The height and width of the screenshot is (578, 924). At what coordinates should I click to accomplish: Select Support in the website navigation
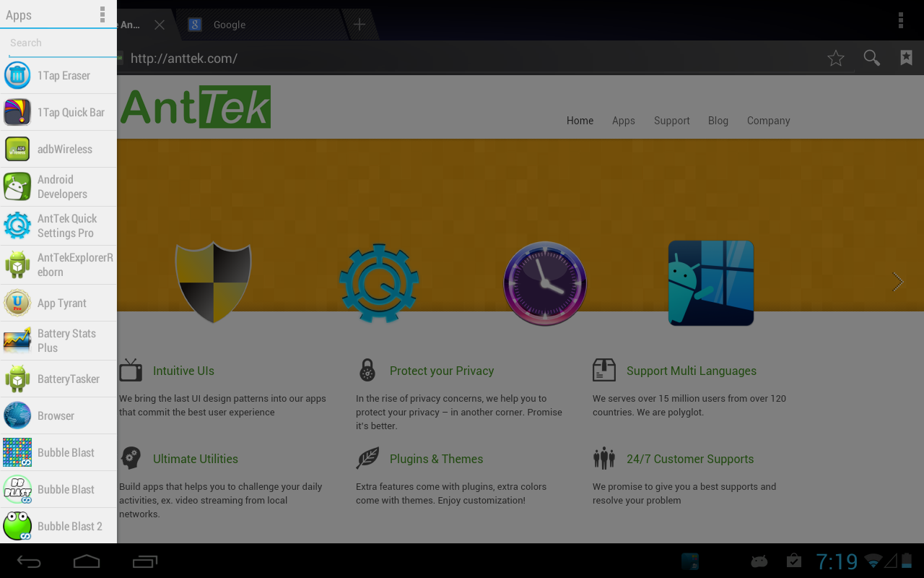(x=671, y=121)
